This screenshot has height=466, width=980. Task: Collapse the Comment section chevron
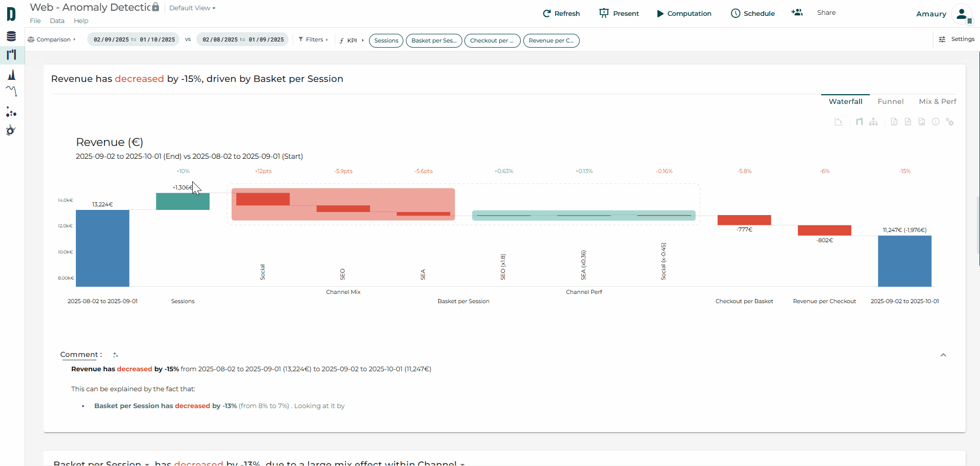(x=943, y=355)
